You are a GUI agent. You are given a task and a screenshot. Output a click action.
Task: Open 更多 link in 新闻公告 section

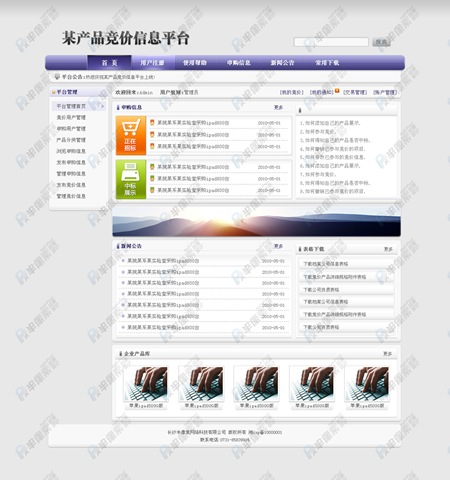(x=278, y=246)
